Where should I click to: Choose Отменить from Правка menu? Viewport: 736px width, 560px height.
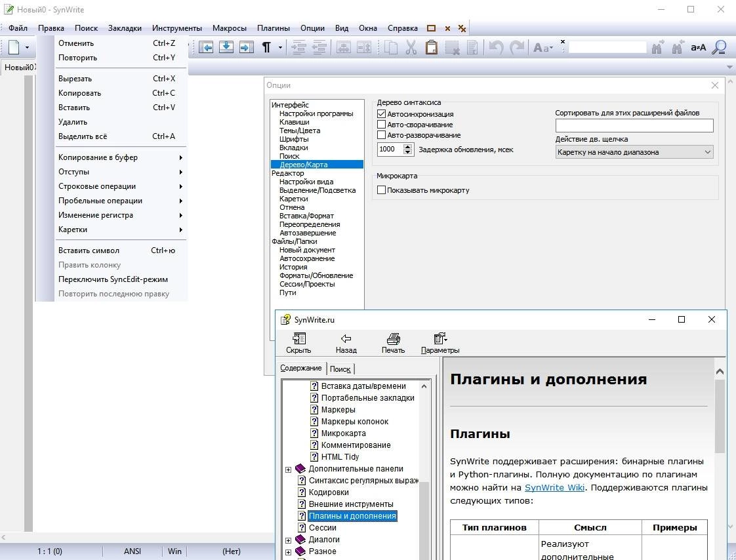121,43
